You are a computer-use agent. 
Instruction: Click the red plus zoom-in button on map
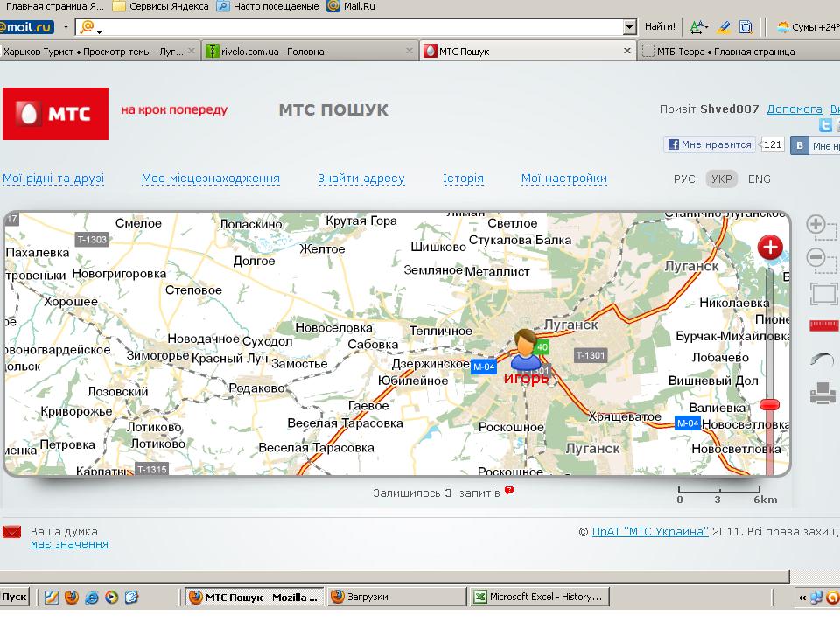point(770,248)
